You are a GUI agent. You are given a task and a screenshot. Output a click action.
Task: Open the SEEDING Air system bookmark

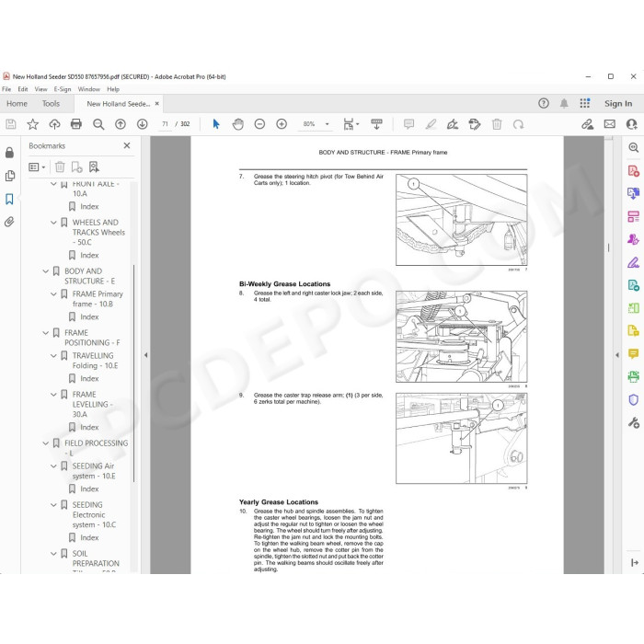click(94, 471)
